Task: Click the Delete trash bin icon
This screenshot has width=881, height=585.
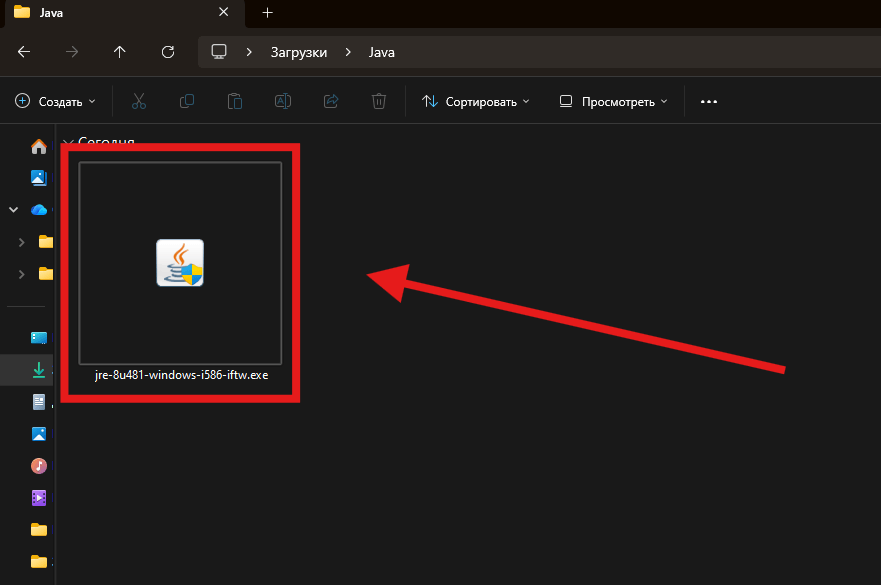Action: (x=379, y=101)
